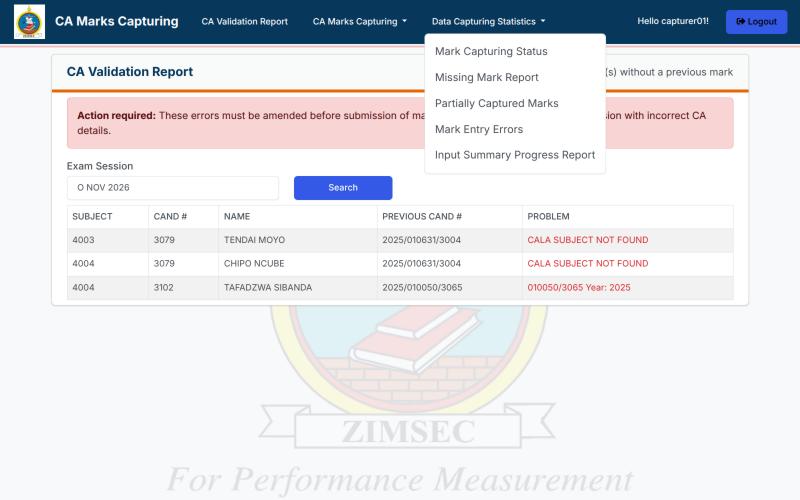Image resolution: width=800 pixels, height=500 pixels.
Task: Click the Hello capturer01! greeting text
Action: click(x=672, y=21)
